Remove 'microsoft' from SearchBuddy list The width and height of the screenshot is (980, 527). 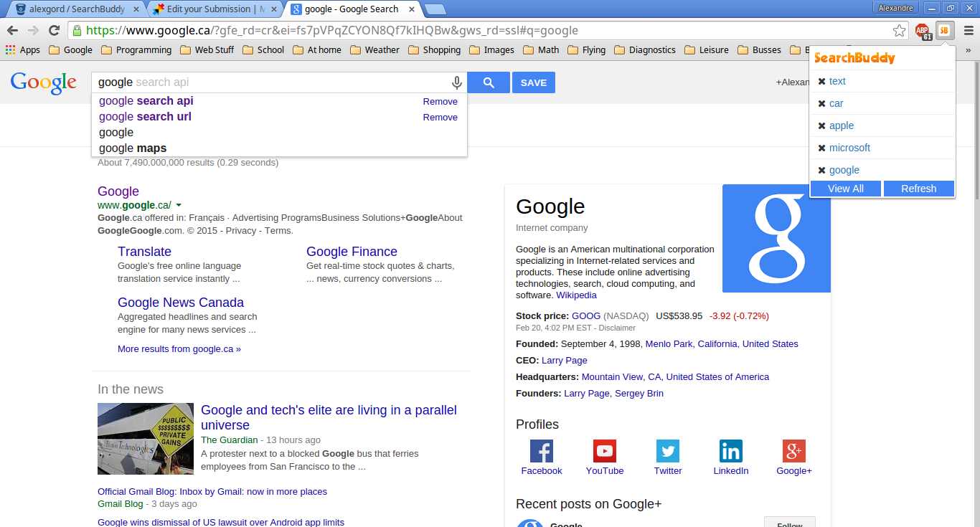pyautogui.click(x=821, y=148)
